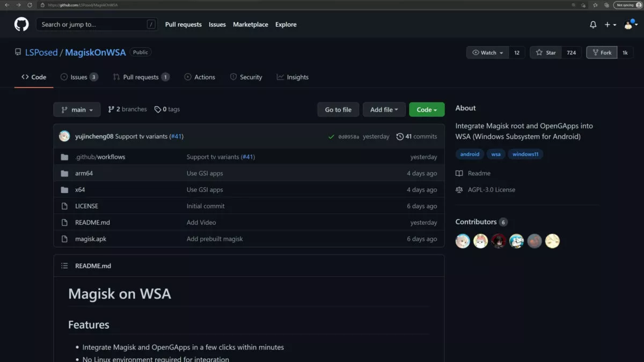Open commit hash 0d0958a
644x362 pixels.
click(x=349, y=137)
